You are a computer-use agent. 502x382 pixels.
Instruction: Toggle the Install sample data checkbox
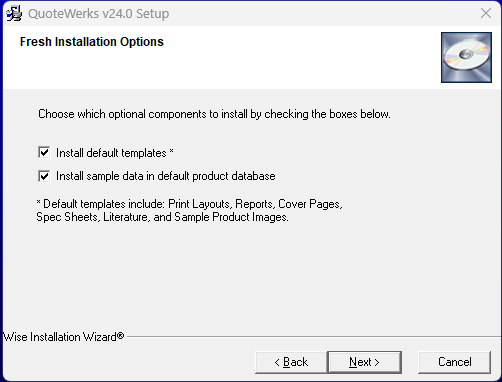point(44,176)
